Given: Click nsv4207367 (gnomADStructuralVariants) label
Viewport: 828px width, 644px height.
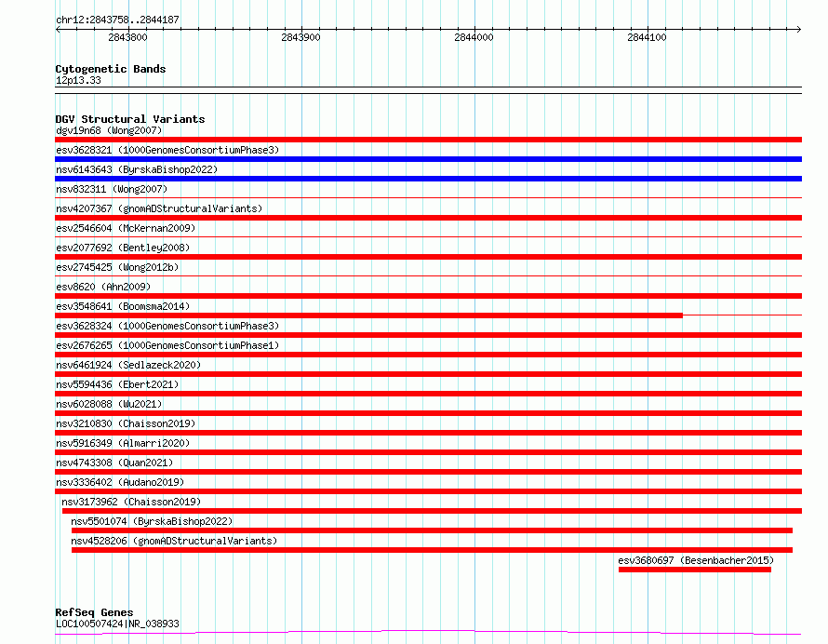Looking at the screenshot, I should (x=159, y=208).
